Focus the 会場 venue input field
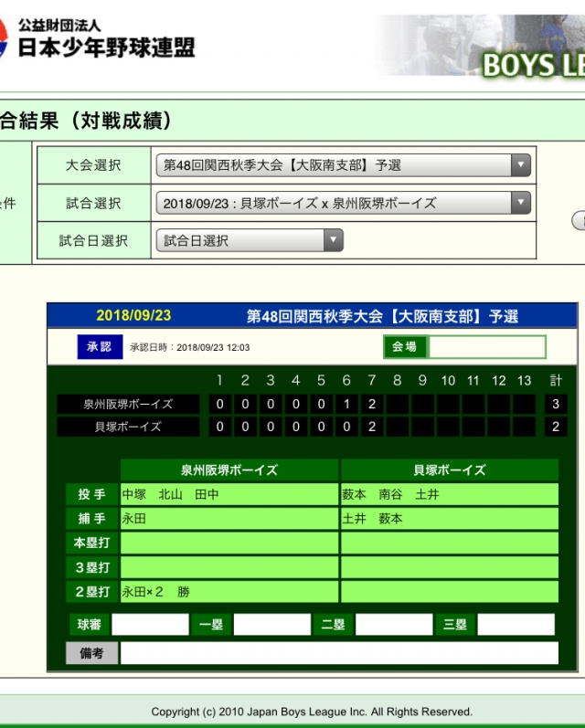The height and width of the screenshot is (728, 585). (x=487, y=347)
